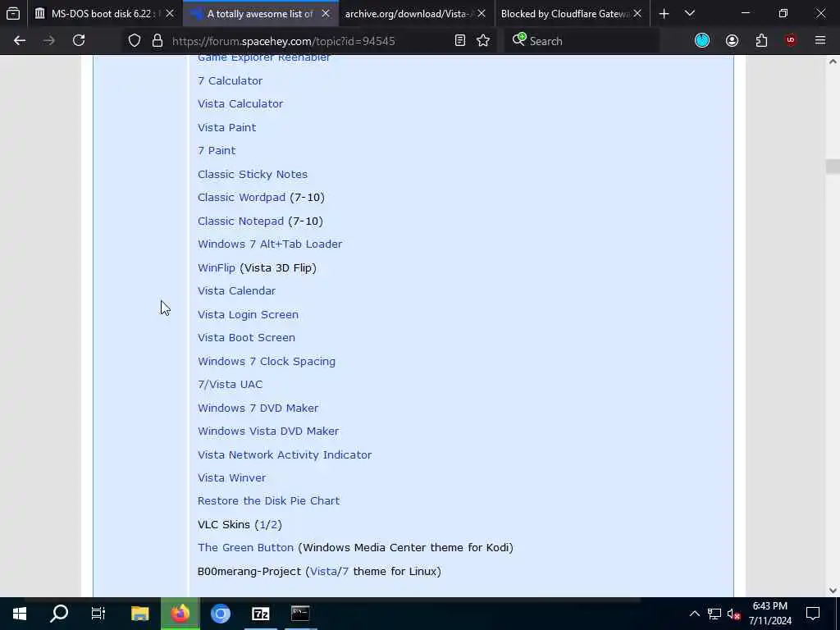Open Restore the Disk Pie Chart link

pyautogui.click(x=268, y=500)
